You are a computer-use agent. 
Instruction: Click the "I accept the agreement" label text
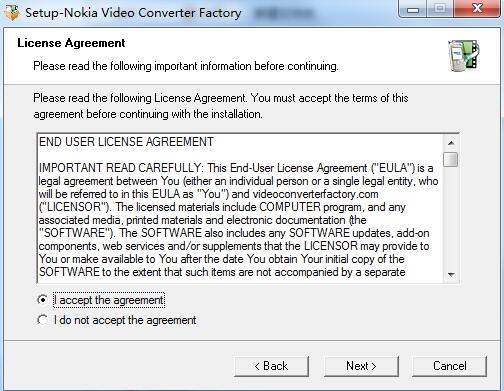tap(109, 300)
